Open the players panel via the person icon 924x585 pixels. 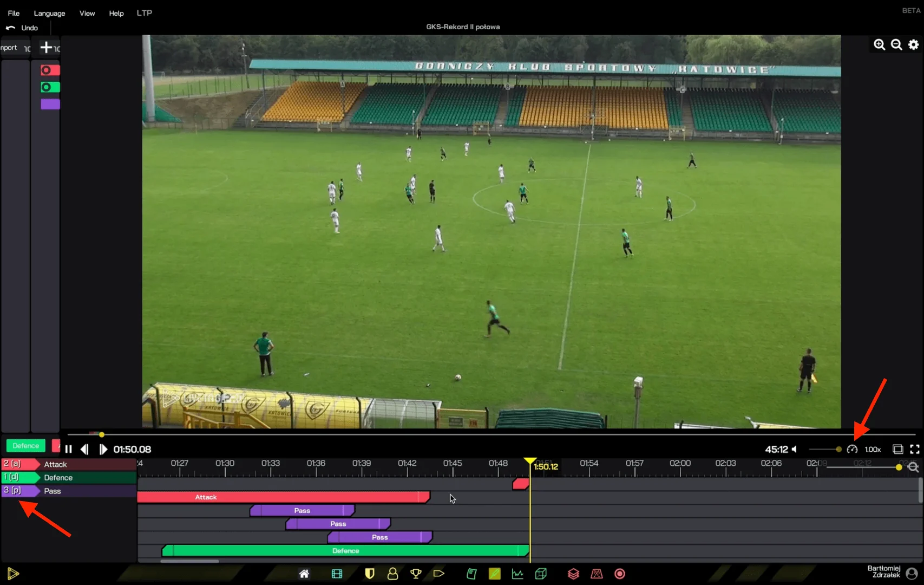393,574
